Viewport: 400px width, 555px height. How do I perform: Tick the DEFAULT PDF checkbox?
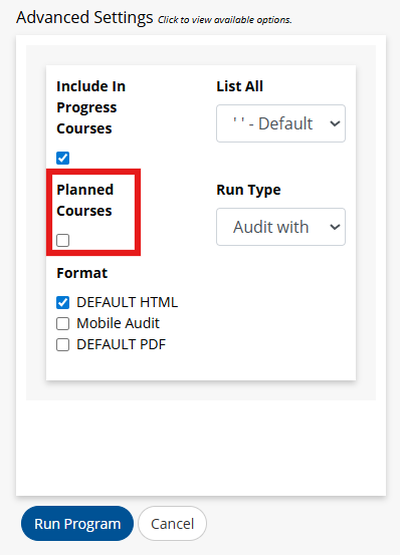click(63, 344)
